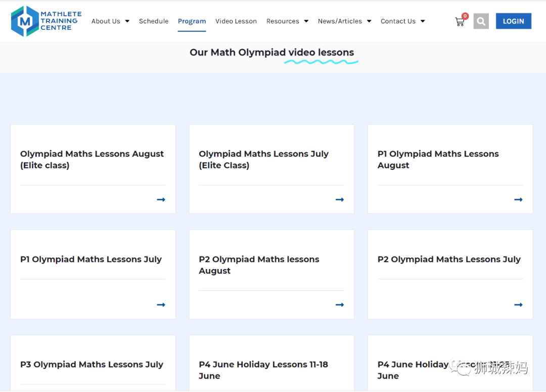Click arrow on July Elite Class card
The height and width of the screenshot is (392, 546).
click(340, 200)
